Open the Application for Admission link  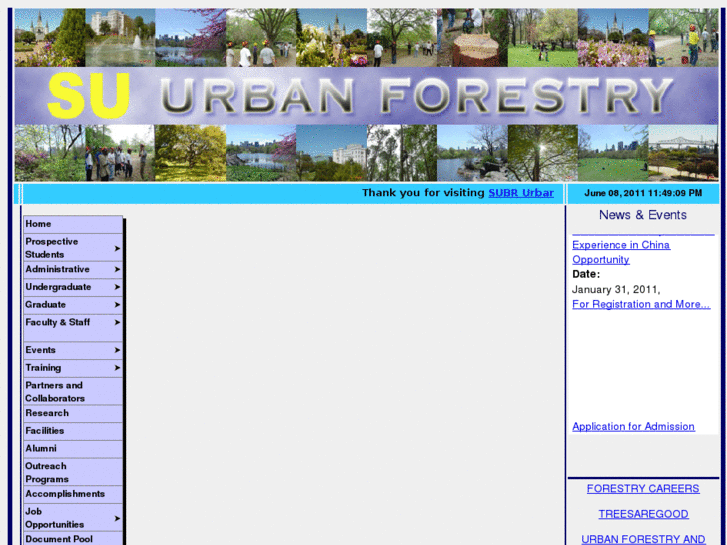(x=633, y=427)
